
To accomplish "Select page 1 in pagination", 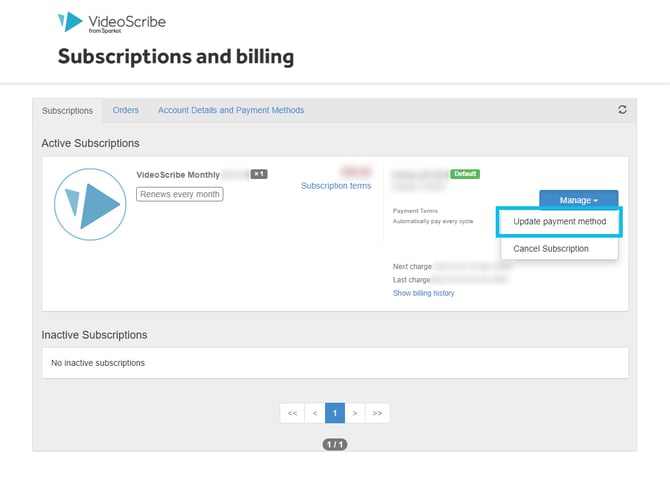I will [x=335, y=413].
